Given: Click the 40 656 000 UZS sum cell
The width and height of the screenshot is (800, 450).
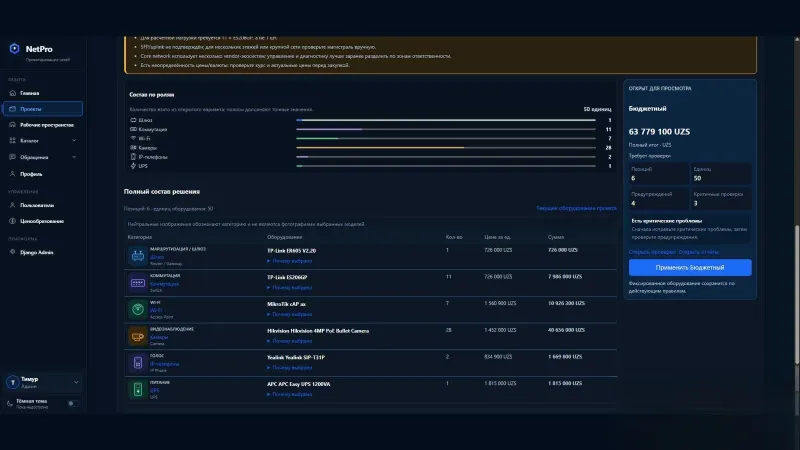Looking at the screenshot, I should coord(565,330).
